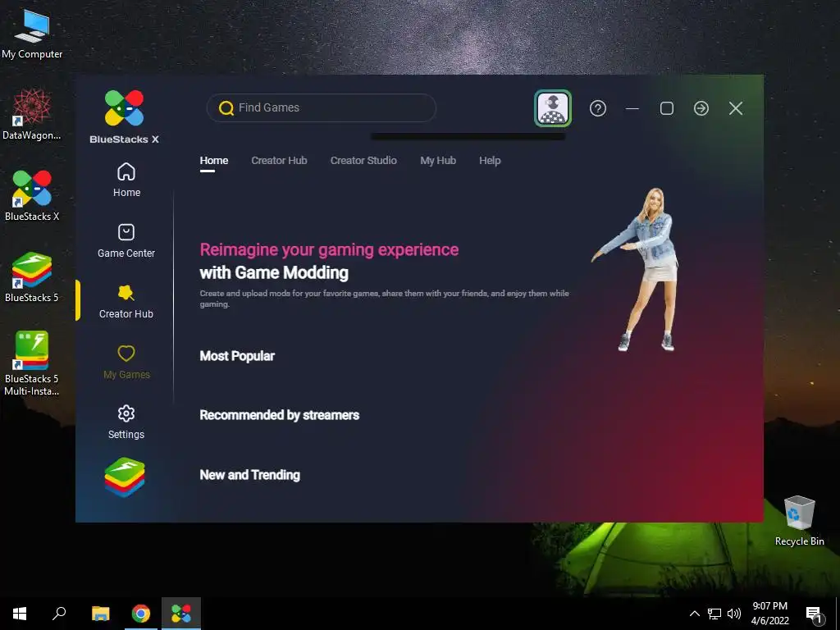Click the New and Trending heading
840x630 pixels.
point(249,475)
